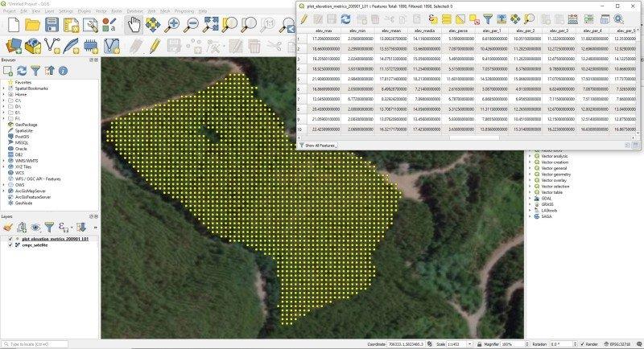Image resolution: width=644 pixels, height=349 pixels.
Task: Click the New Project blank page icon
Action: (x=13, y=25)
